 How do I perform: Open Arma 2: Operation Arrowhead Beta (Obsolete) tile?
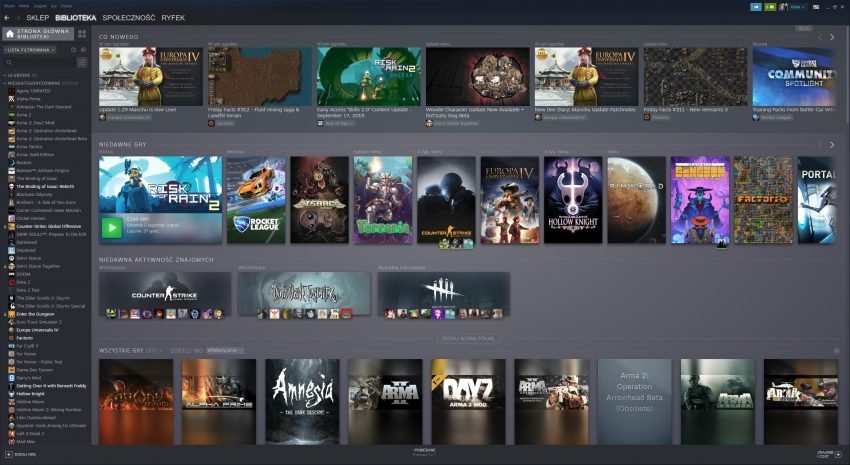[x=634, y=402]
